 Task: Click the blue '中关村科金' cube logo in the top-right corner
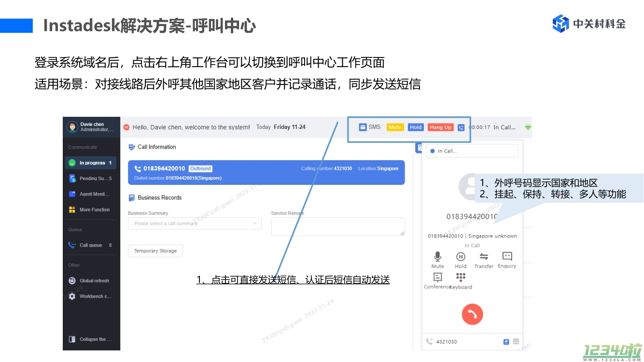[561, 23]
